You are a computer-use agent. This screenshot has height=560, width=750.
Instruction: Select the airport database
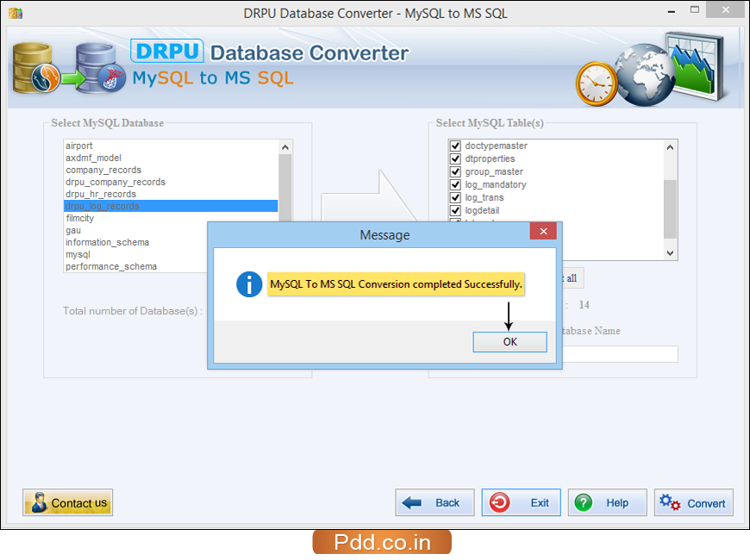171,146
